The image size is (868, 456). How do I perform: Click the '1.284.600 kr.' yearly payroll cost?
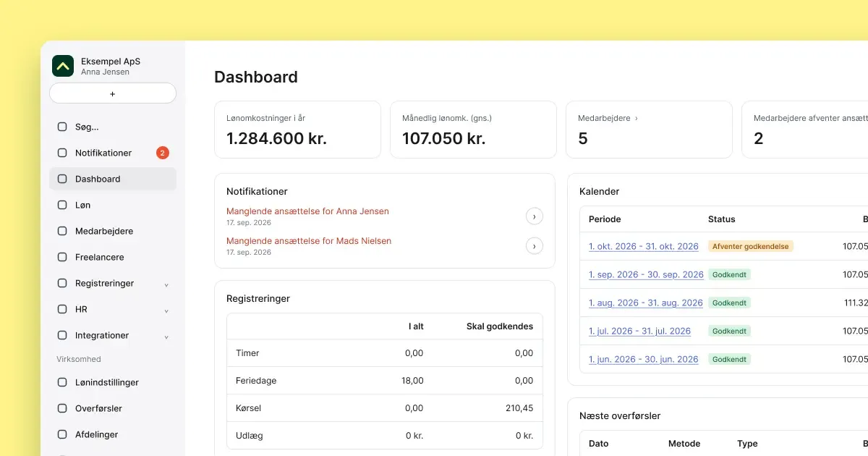277,138
